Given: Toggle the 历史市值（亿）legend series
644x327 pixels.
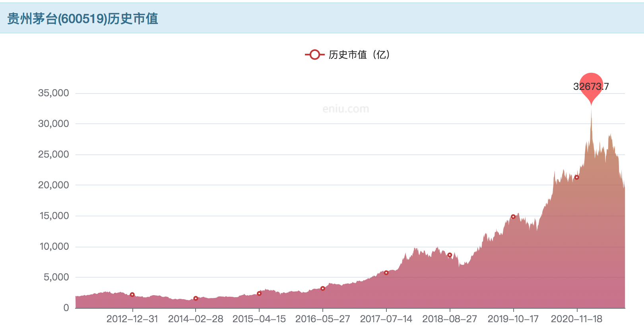Looking at the screenshot, I should click(347, 55).
